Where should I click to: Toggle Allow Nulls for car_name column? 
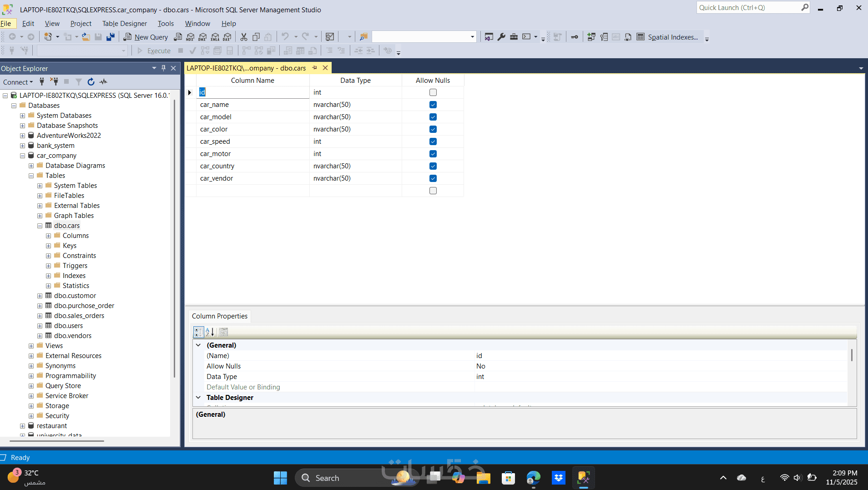point(433,105)
